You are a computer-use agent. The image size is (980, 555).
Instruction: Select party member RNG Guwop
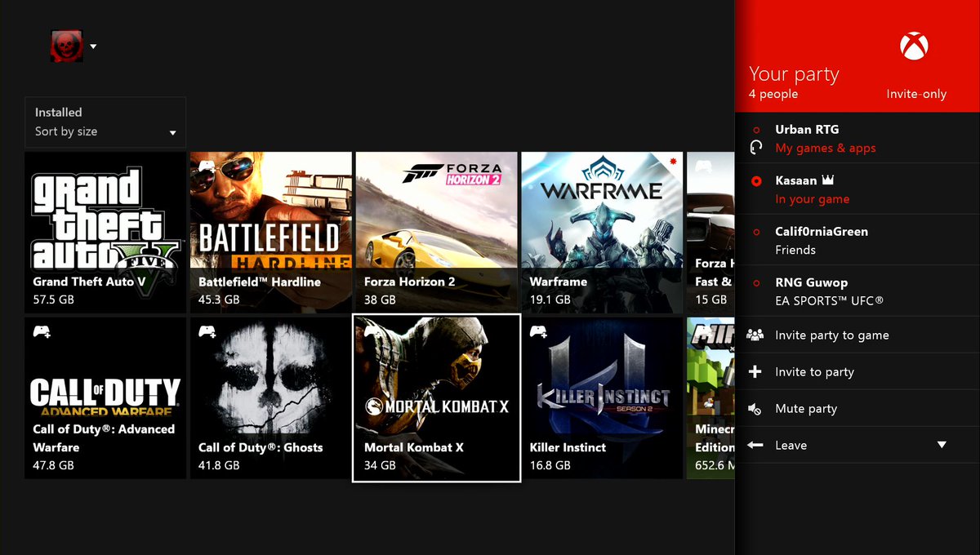[857, 291]
